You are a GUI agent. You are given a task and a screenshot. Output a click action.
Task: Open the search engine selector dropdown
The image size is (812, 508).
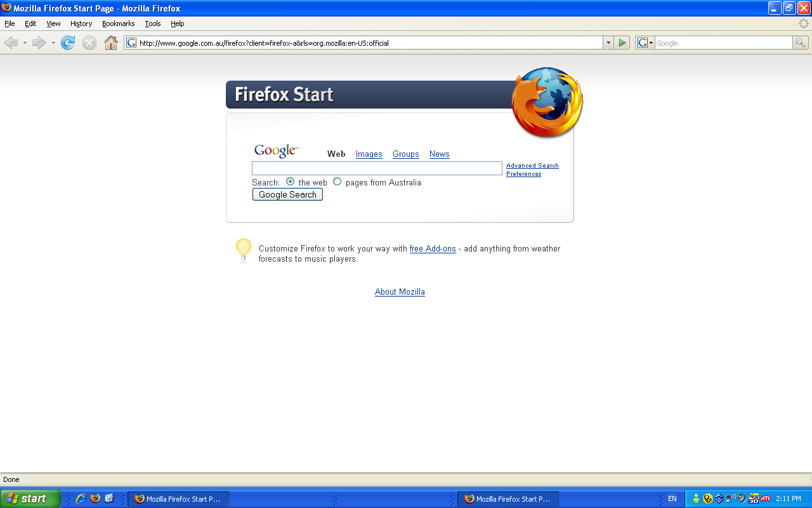click(645, 43)
